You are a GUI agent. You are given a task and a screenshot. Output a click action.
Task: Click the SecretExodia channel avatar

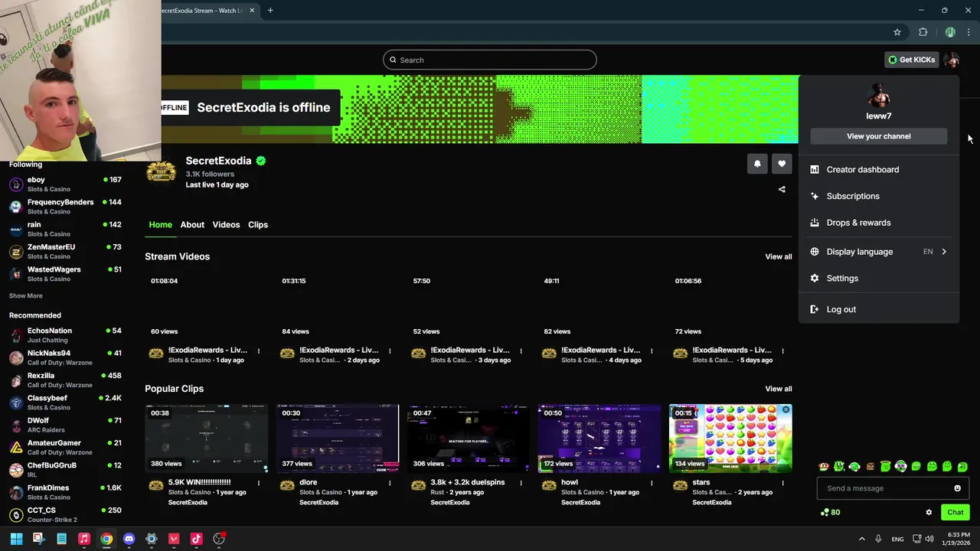(x=161, y=171)
